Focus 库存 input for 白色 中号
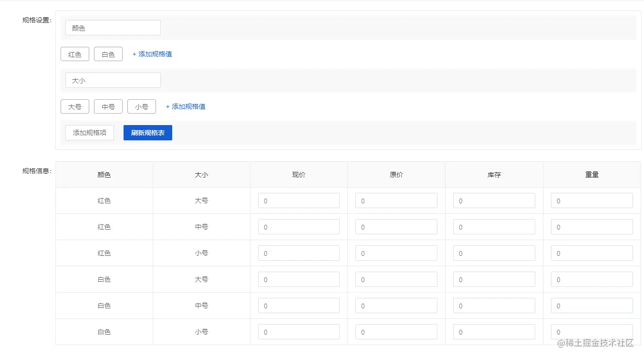This screenshot has width=644, height=358. [494, 305]
